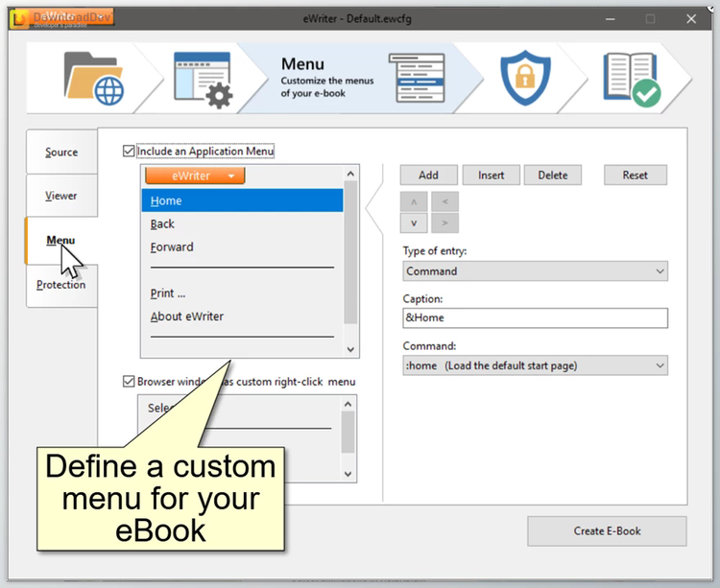The width and height of the screenshot is (720, 588).
Task: Open the Viewer settings window-gear icon
Action: pyautogui.click(x=203, y=80)
